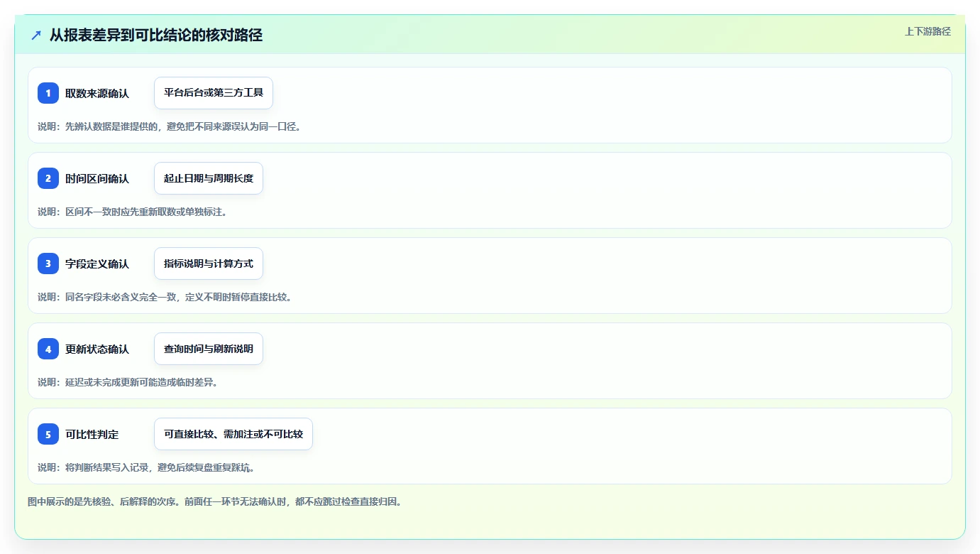Click the 可直接比较、需加注或不可比较 chip
Viewport: 980px width, 554px height.
click(x=233, y=434)
